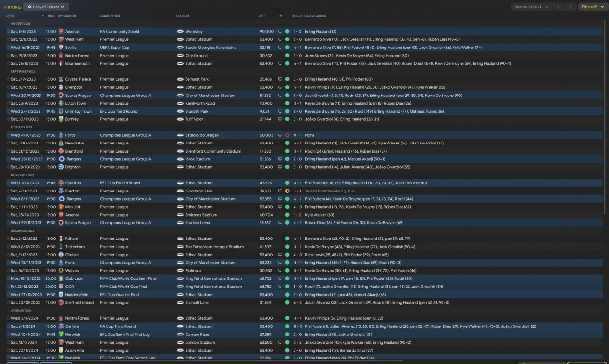Toggle the selection circle for Wed, 4/10/2023
Screen dimensions: 609x364
pos(9,135)
